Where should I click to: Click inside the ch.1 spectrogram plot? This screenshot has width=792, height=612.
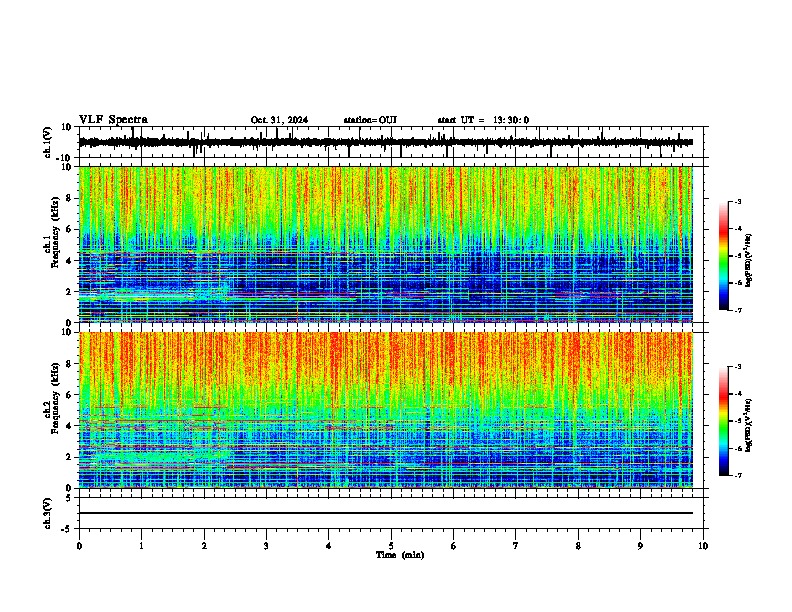[386, 244]
